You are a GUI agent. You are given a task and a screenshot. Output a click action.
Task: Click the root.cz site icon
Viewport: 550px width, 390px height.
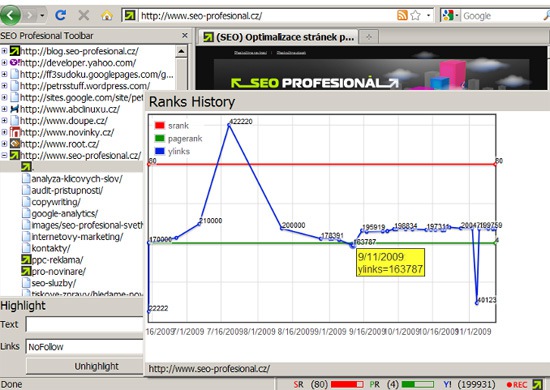pos(14,143)
